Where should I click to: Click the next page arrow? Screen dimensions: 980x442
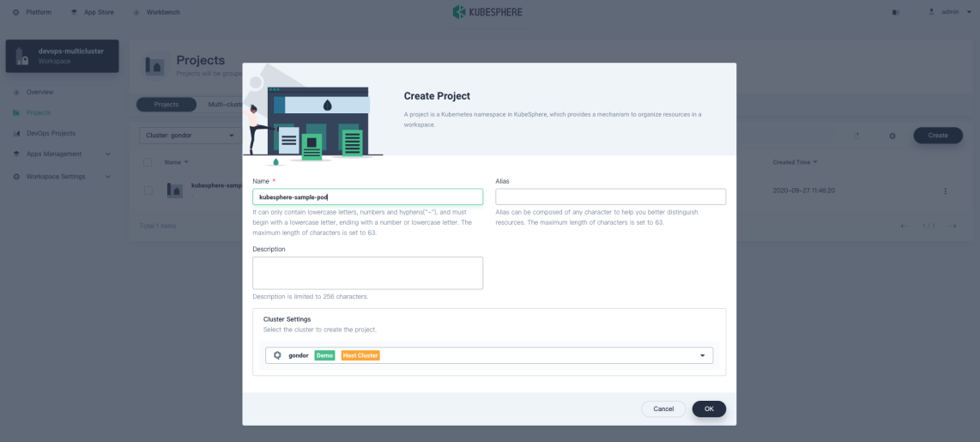[953, 226]
